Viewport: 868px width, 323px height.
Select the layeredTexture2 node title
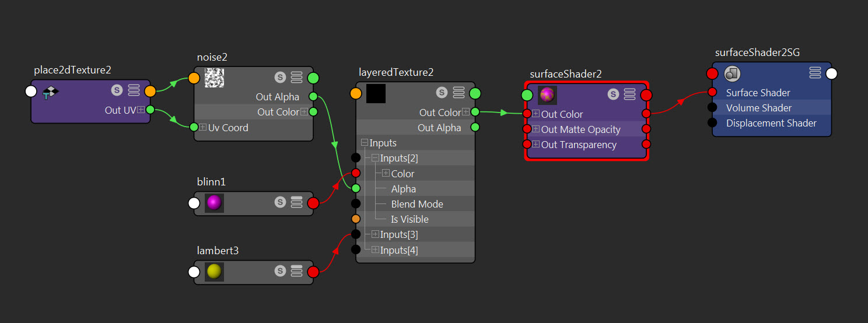397,72
